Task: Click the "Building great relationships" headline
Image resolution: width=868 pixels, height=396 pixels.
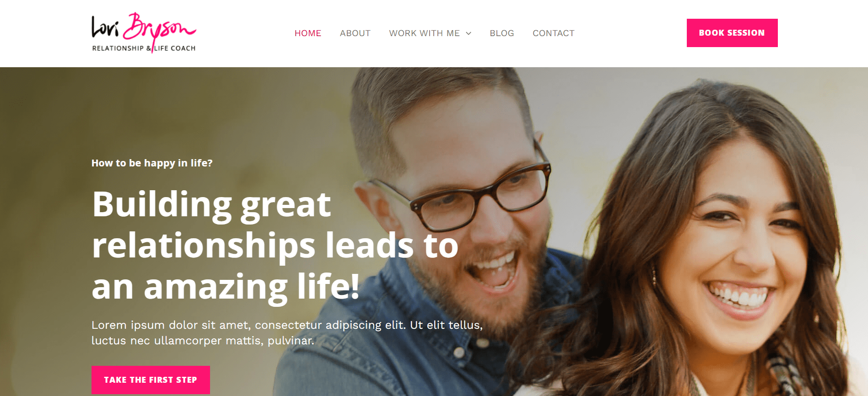Action: (x=275, y=245)
